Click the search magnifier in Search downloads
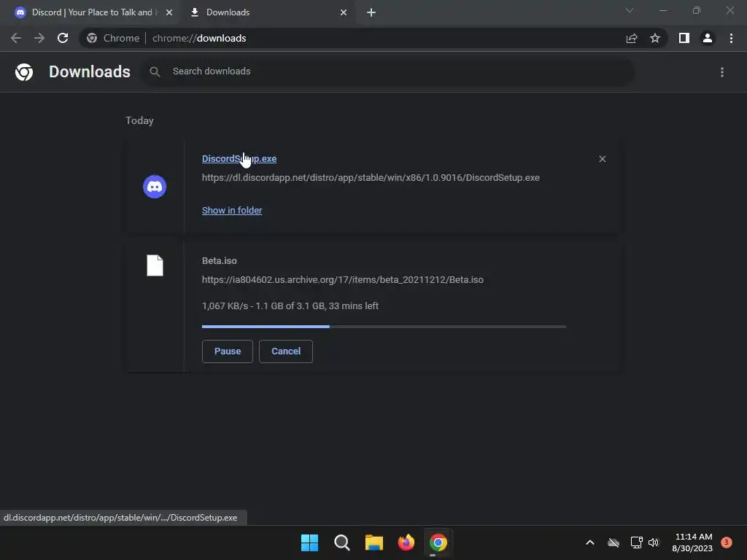 [155, 71]
